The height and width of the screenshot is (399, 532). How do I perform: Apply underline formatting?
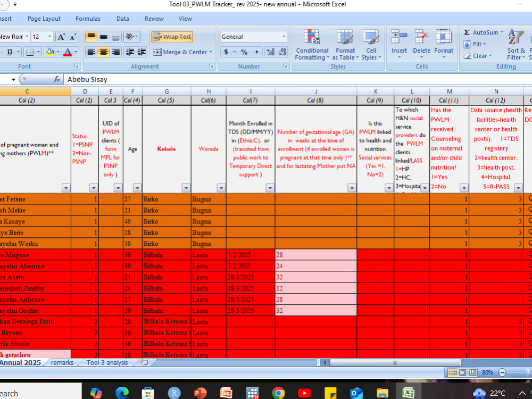point(10,52)
